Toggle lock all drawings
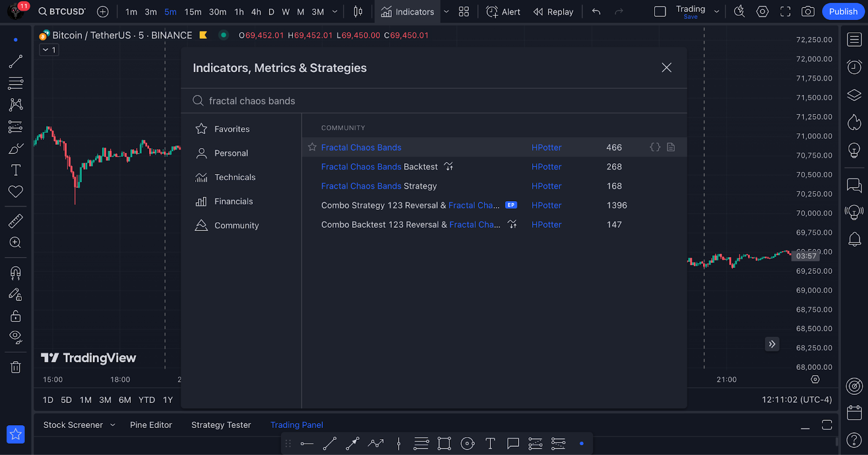Screen dimensions: 868x455 pos(16,316)
